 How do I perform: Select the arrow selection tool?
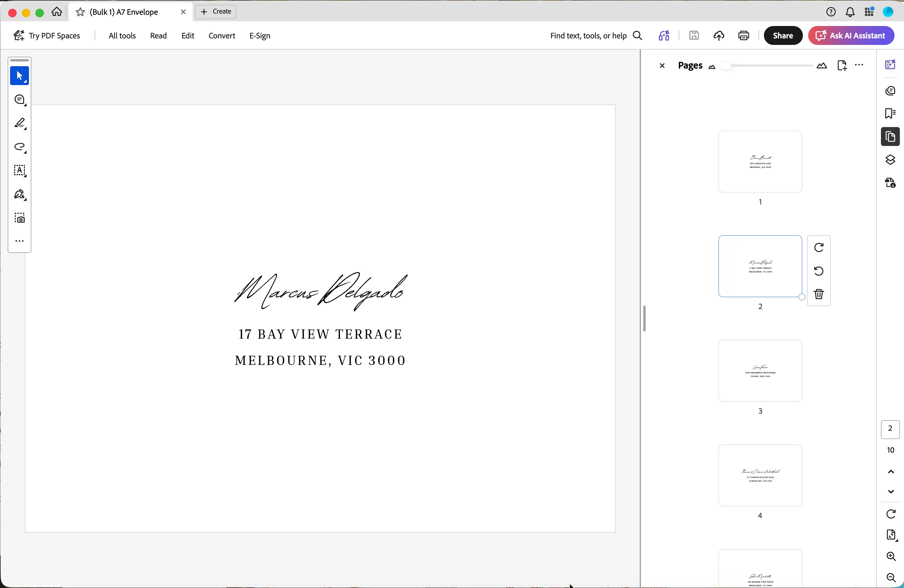tap(20, 76)
